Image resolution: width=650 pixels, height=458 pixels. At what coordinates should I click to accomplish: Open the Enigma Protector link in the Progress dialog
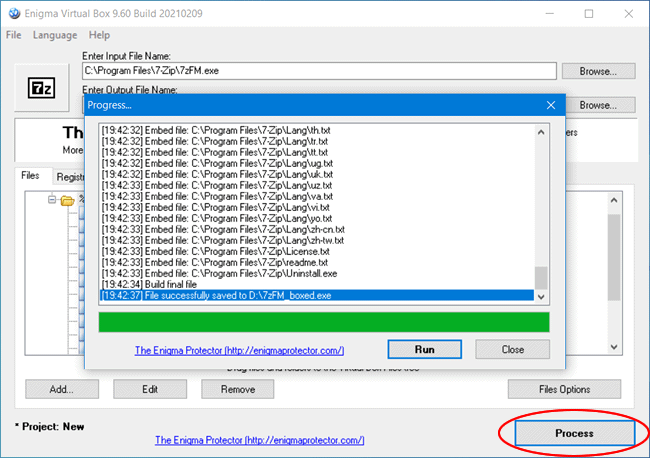[x=239, y=350]
